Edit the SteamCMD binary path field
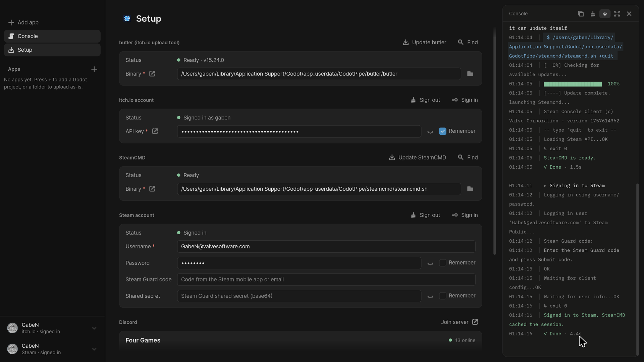 point(319,189)
